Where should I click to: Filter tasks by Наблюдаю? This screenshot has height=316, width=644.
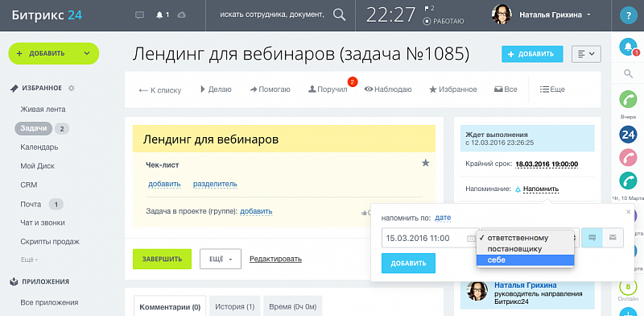tap(388, 89)
